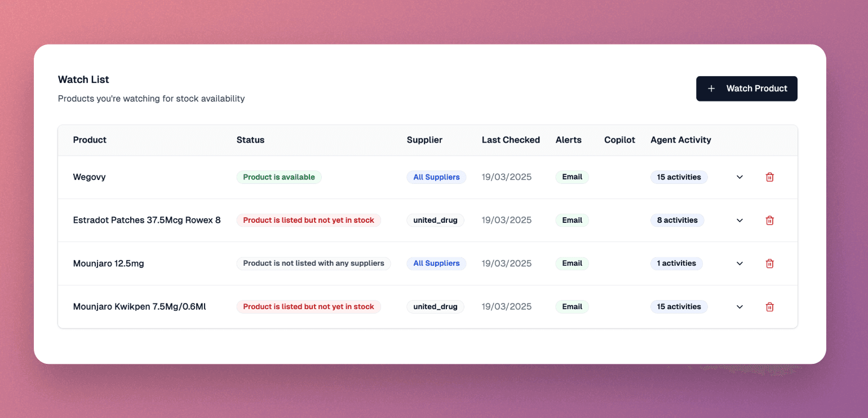Viewport: 868px width, 418px height.
Task: Click the Watch List heading
Action: coord(83,80)
